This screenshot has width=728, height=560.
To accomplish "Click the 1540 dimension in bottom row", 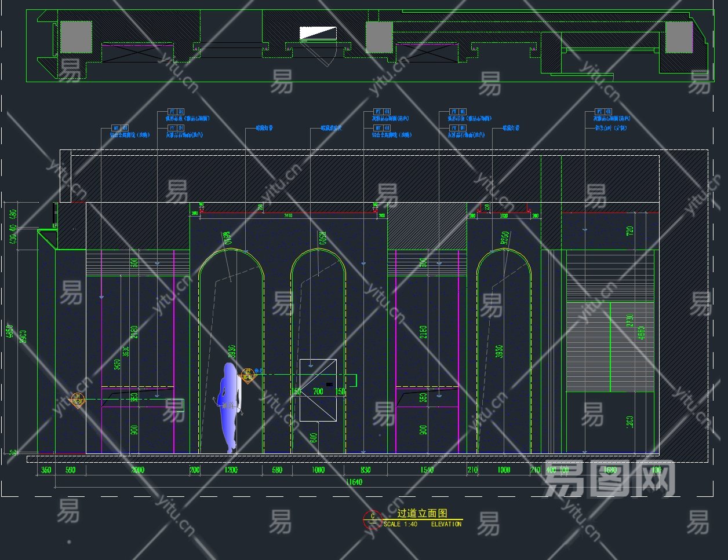I will [x=426, y=470].
